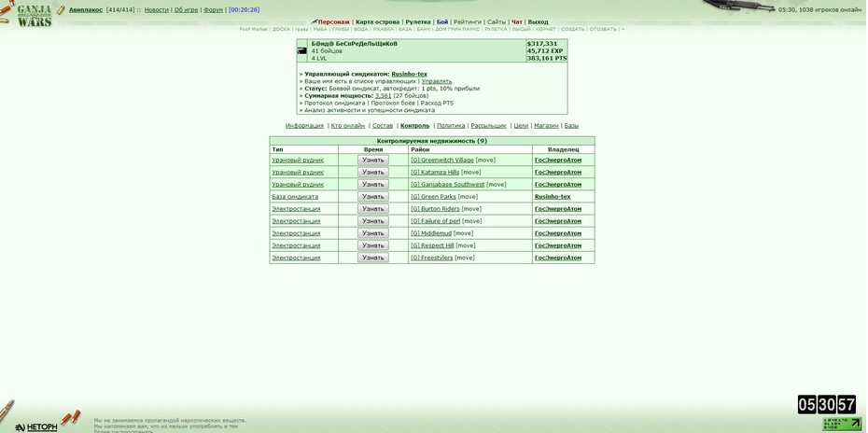This screenshot has width=868, height=433.
Task: Open the Rusinho-tex syndicate manager link
Action: 409,74
